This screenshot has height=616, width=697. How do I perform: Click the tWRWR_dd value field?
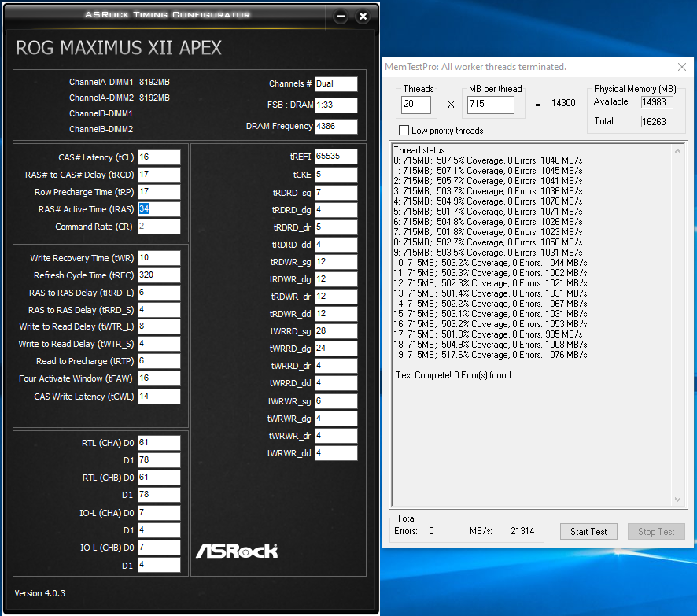pyautogui.click(x=336, y=453)
